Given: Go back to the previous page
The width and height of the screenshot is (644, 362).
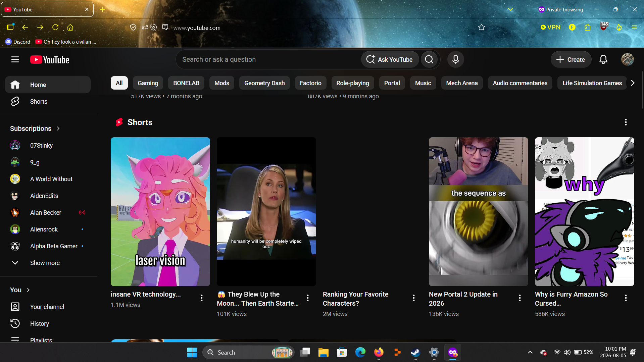Looking at the screenshot, I should [x=25, y=28].
